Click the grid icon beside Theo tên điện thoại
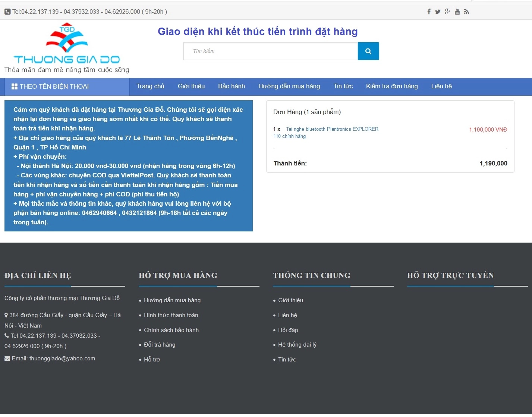 (15, 86)
